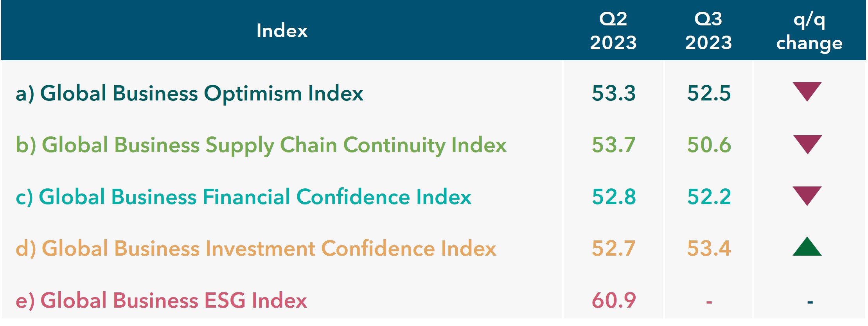The width and height of the screenshot is (868, 326).
Task: Select the Q2 2023 column header
Action: [x=613, y=30]
